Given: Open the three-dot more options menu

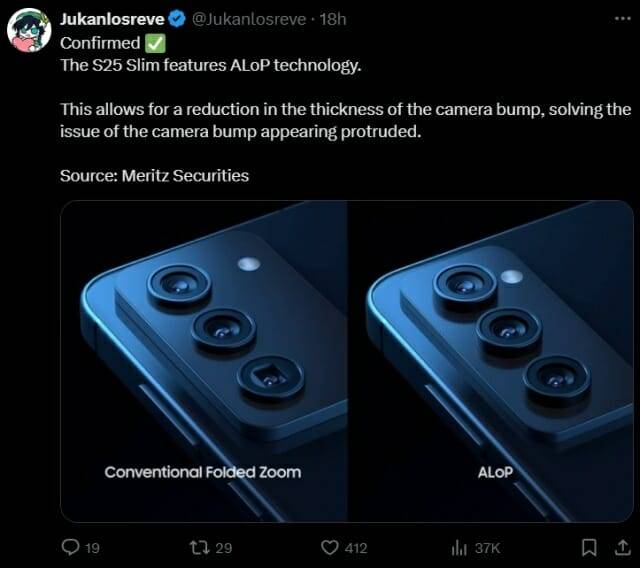Looking at the screenshot, I should [x=622, y=18].
